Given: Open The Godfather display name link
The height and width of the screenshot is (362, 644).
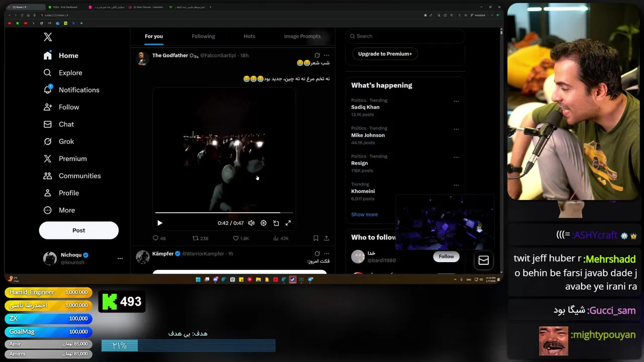Looking at the screenshot, I should click(x=170, y=55).
